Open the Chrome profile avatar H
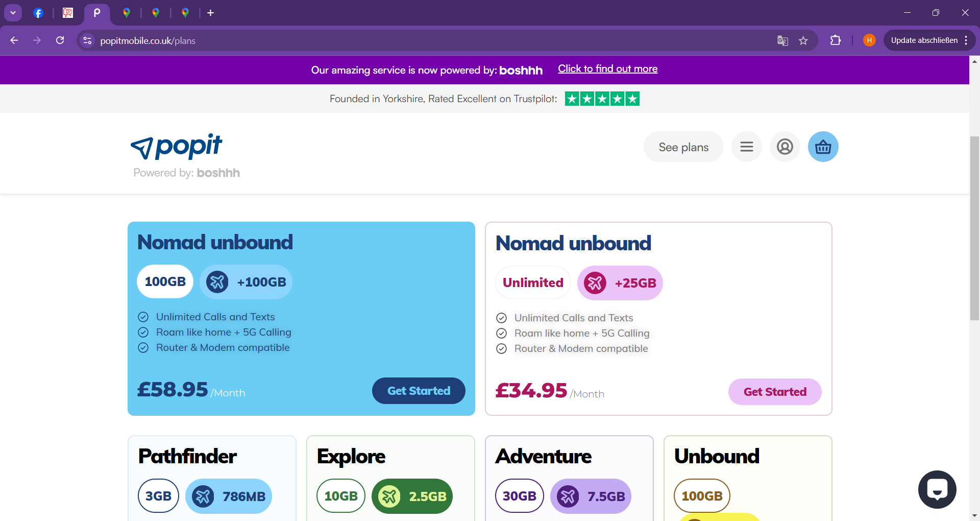Image resolution: width=980 pixels, height=521 pixels. (x=869, y=40)
